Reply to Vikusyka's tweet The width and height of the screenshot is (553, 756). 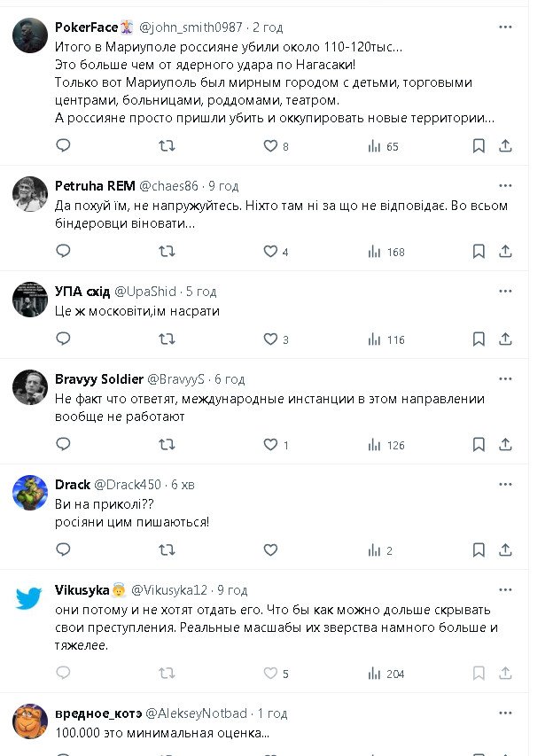click(x=63, y=674)
